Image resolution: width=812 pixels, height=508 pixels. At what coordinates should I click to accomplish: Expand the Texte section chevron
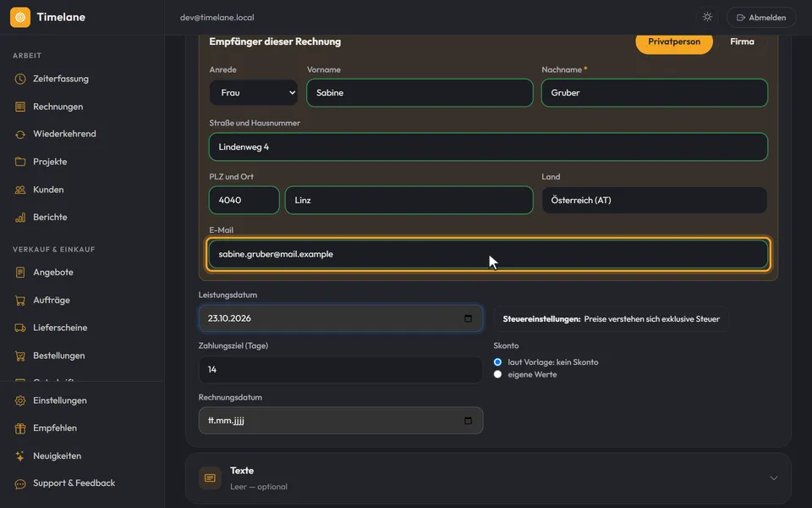pyautogui.click(x=774, y=478)
